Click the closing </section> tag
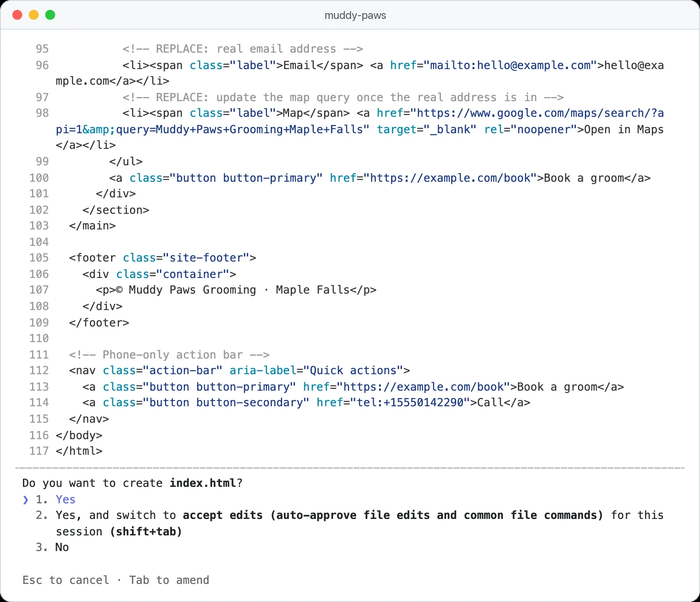The height and width of the screenshot is (602, 700). 116,210
